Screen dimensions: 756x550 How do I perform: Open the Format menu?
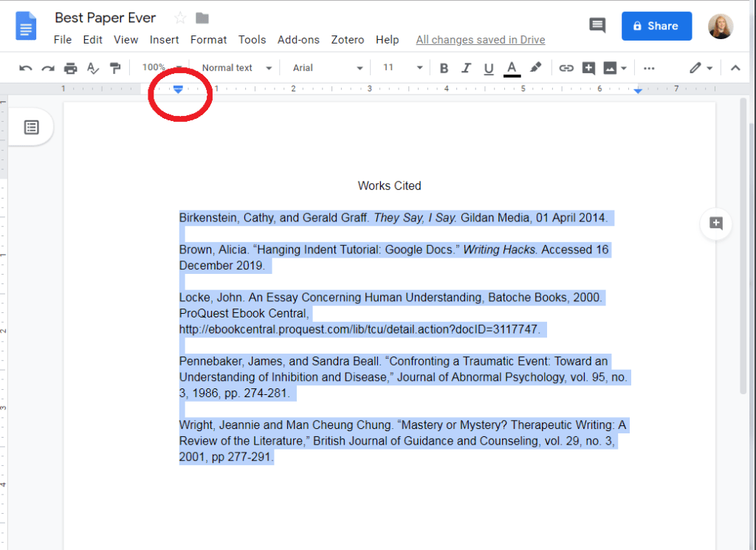(x=208, y=40)
